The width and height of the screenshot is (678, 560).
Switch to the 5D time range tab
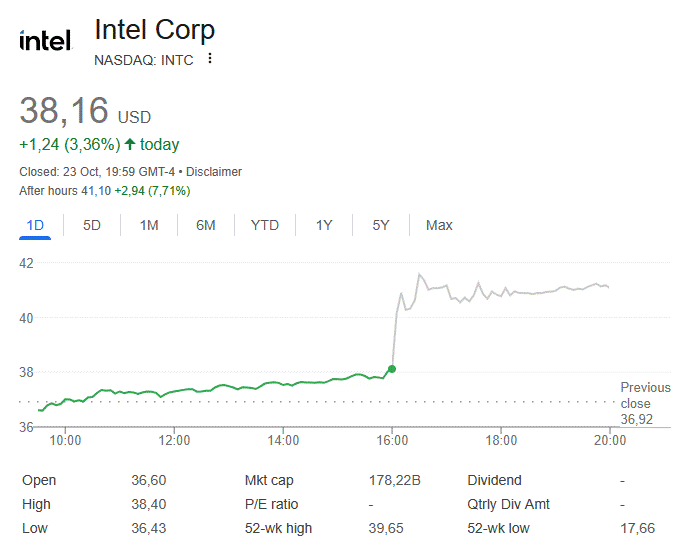tap(92, 225)
